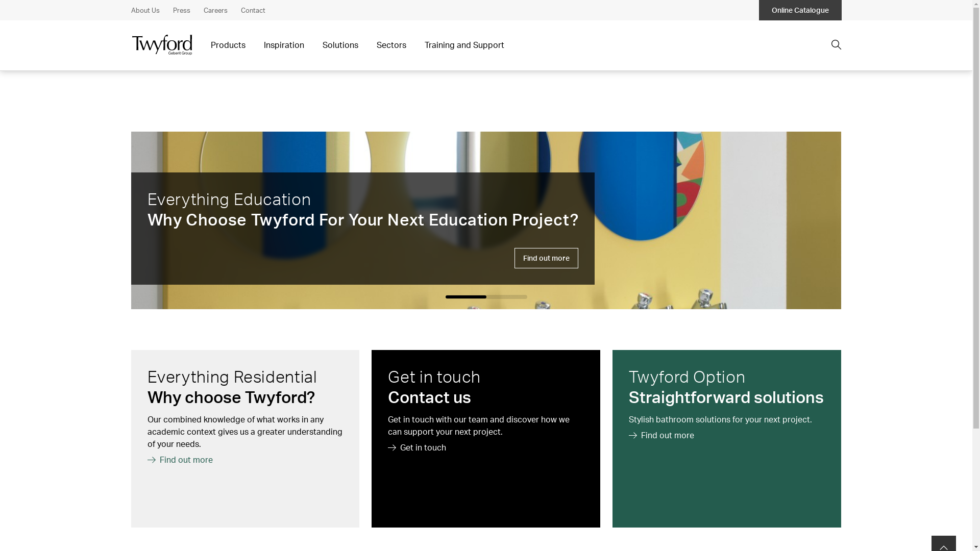Viewport: 980px width, 551px height.
Task: Open the Inspiration menu
Action: [284, 45]
